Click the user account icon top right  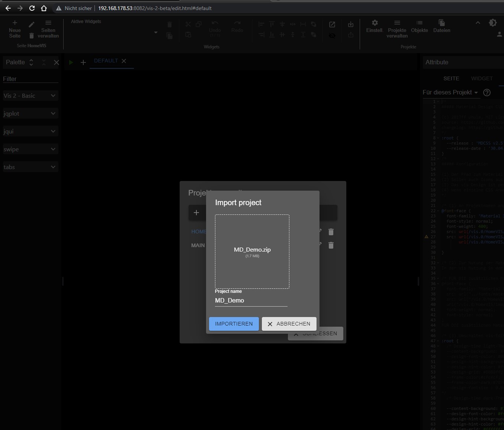[x=500, y=34]
